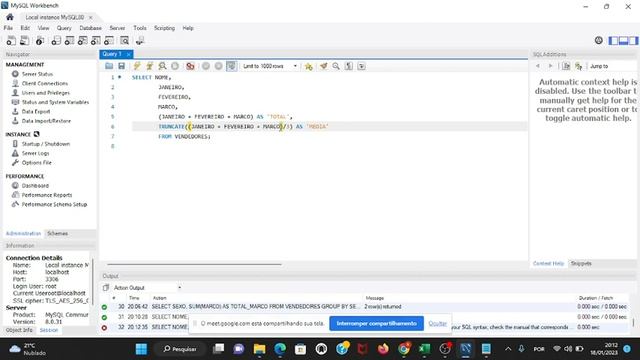Viewport: 640px width, 360px height.
Task: Switch to the Schemas tab in Navigator
Action: (58, 233)
